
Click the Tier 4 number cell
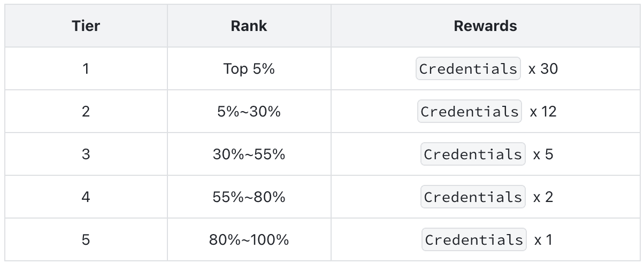86,197
